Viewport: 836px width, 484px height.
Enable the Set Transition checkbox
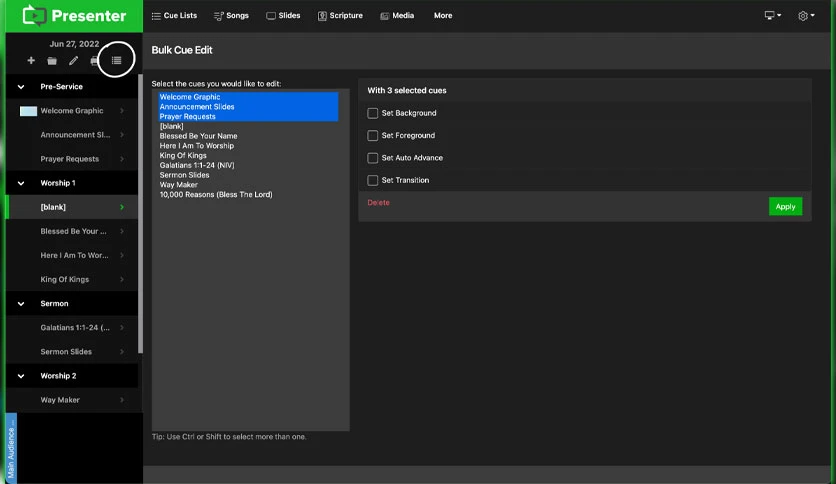pos(373,180)
